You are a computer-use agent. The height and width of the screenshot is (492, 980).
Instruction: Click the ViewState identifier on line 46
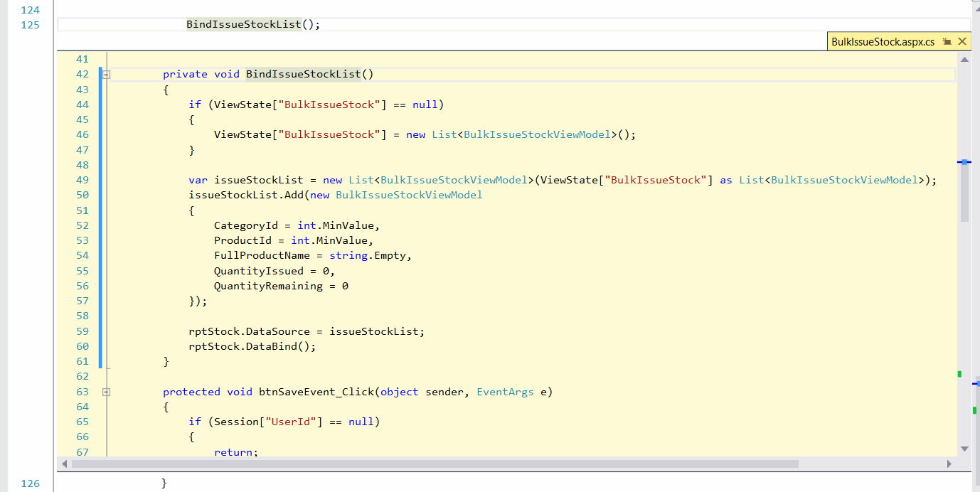[x=238, y=134]
